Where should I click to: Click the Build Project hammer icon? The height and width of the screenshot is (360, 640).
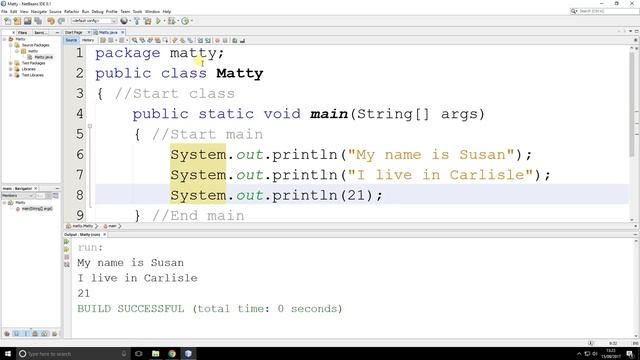137,21
